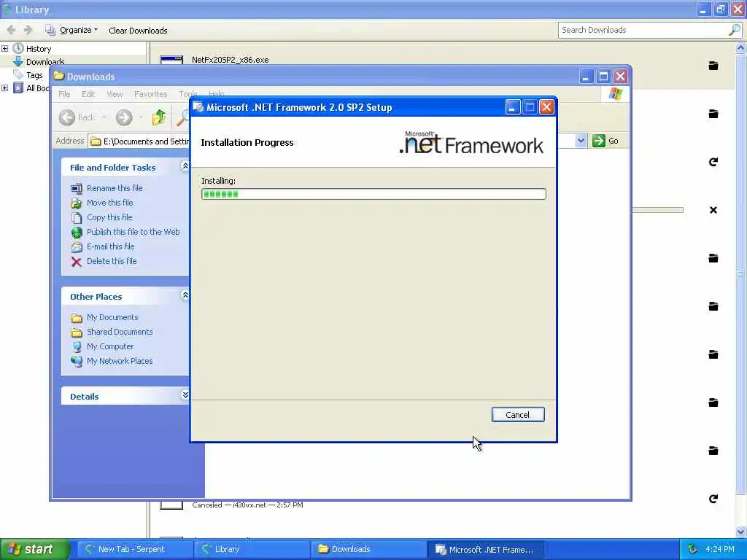Screen dimensions: 747x560
Task: Switch to New Tab - Serpent taskbar button
Action: (133, 550)
